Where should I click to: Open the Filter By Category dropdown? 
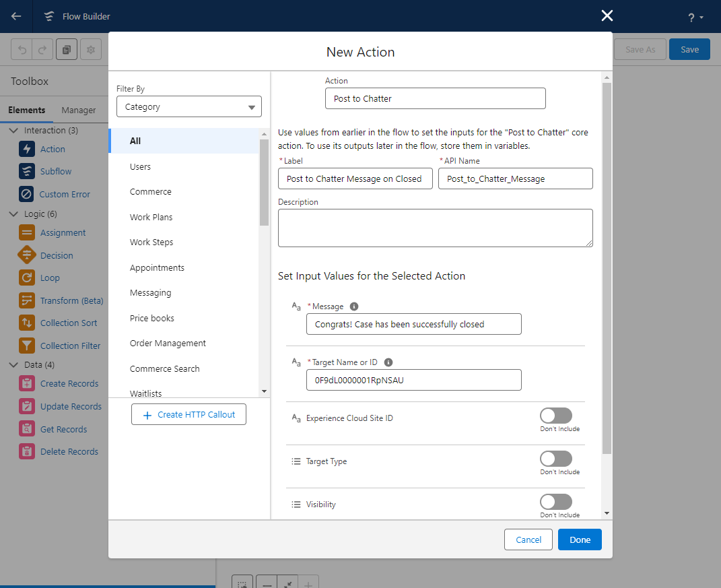tap(189, 106)
